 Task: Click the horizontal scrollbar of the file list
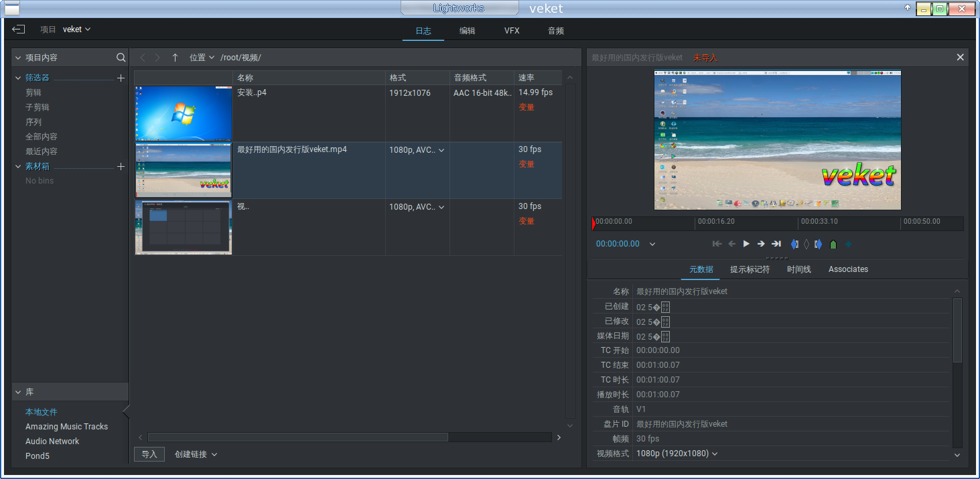click(x=297, y=437)
